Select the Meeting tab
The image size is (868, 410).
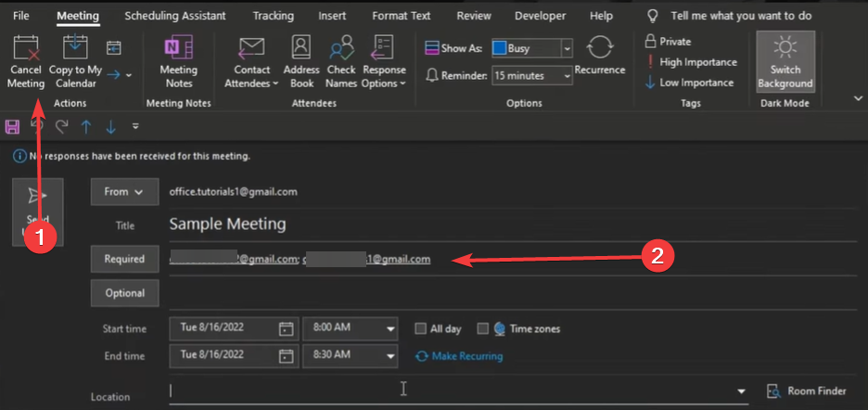(78, 16)
